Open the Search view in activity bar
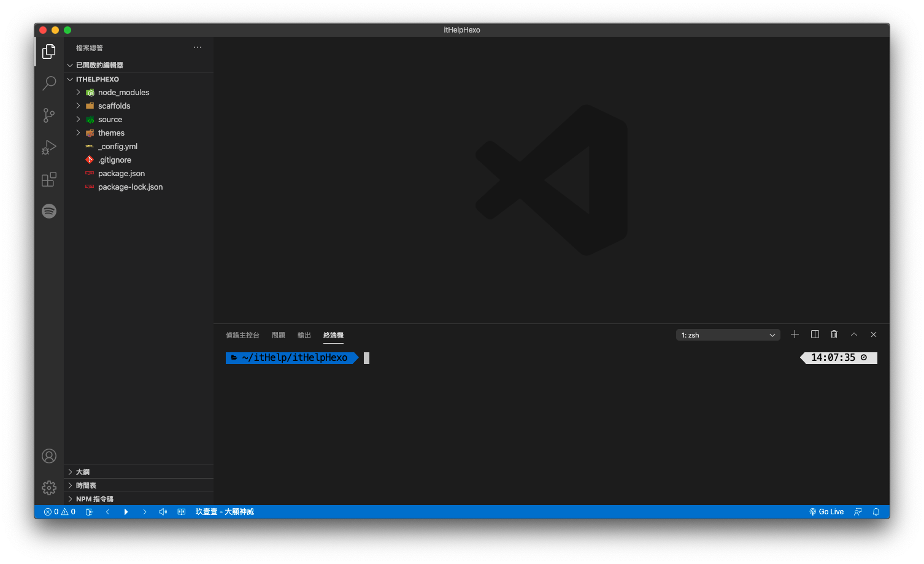The image size is (924, 564). pyautogui.click(x=49, y=83)
